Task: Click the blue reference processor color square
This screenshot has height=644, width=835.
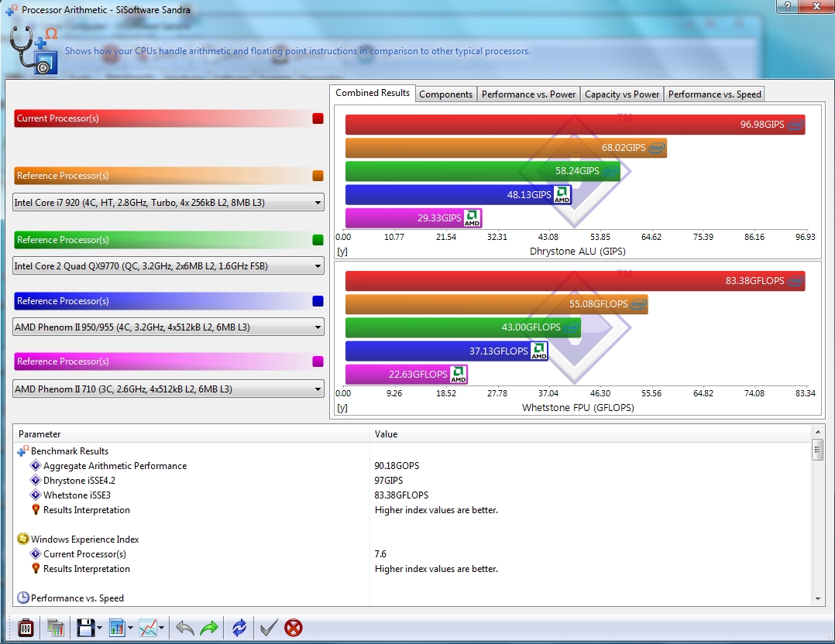Action: [318, 300]
